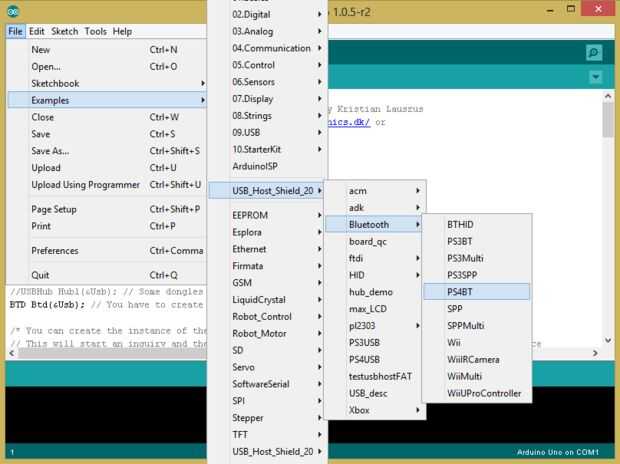Open the board_qc example
Image resolution: width=620 pixels, height=464 pixels.
click(x=375, y=241)
